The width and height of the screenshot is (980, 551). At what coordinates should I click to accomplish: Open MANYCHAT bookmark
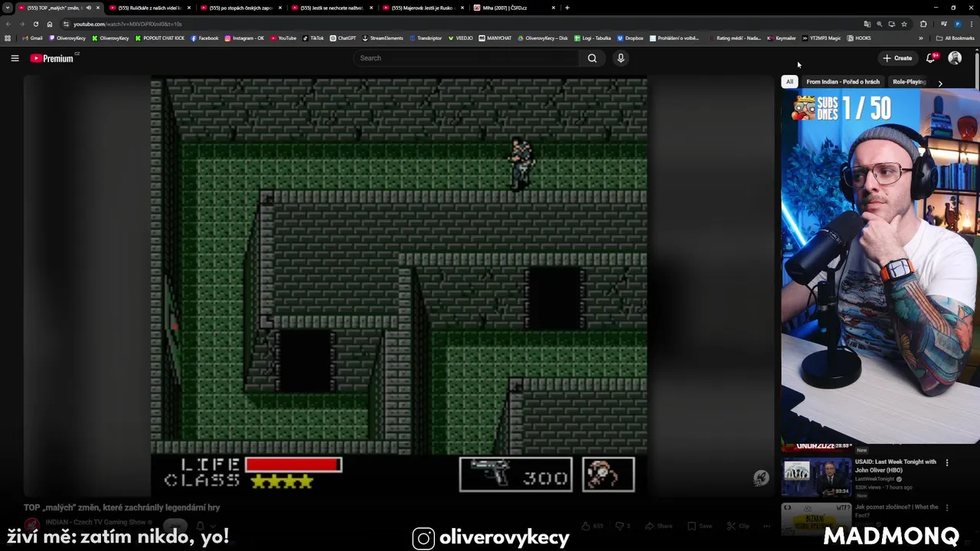495,38
